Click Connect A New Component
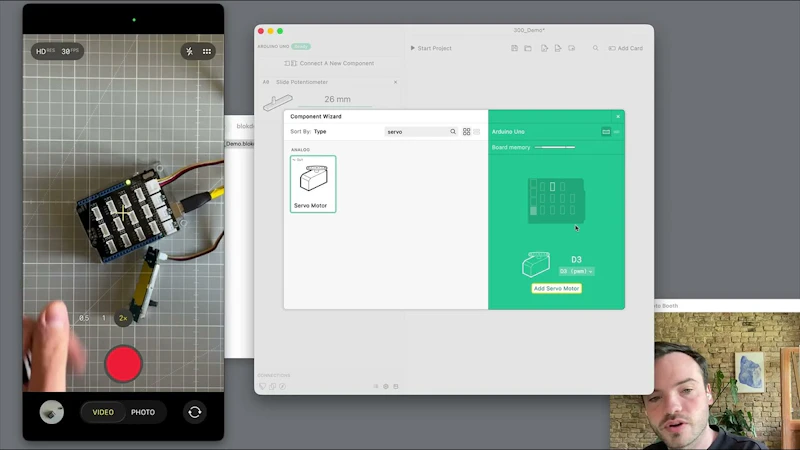800x450 pixels. pos(329,63)
